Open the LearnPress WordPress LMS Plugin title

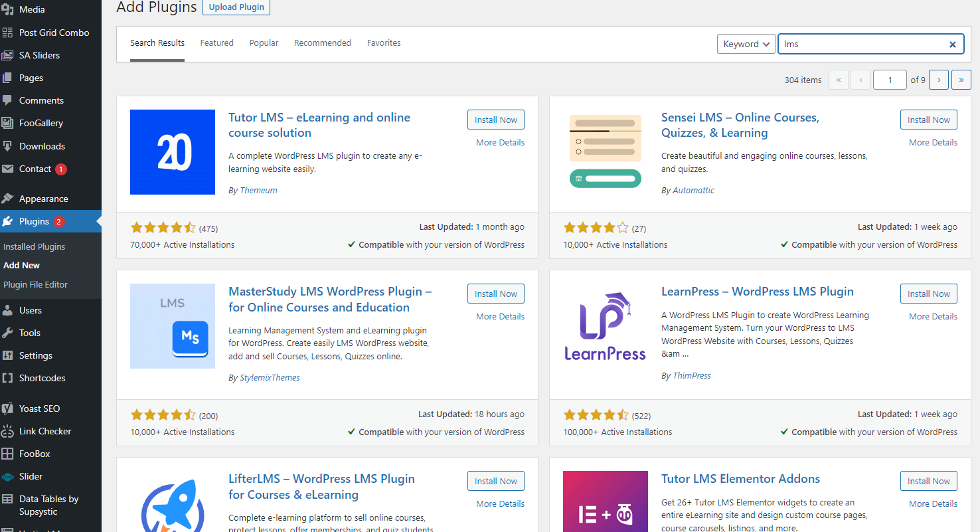tap(758, 292)
